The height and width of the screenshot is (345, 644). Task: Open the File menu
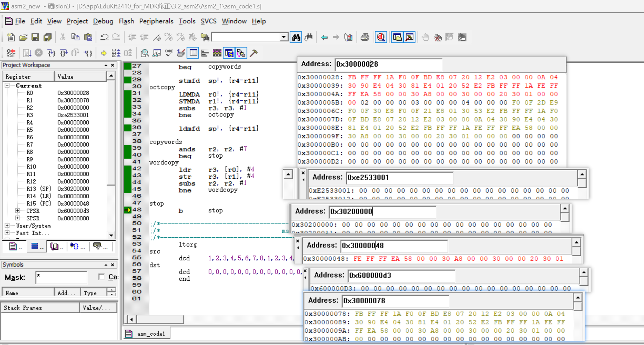(20, 21)
